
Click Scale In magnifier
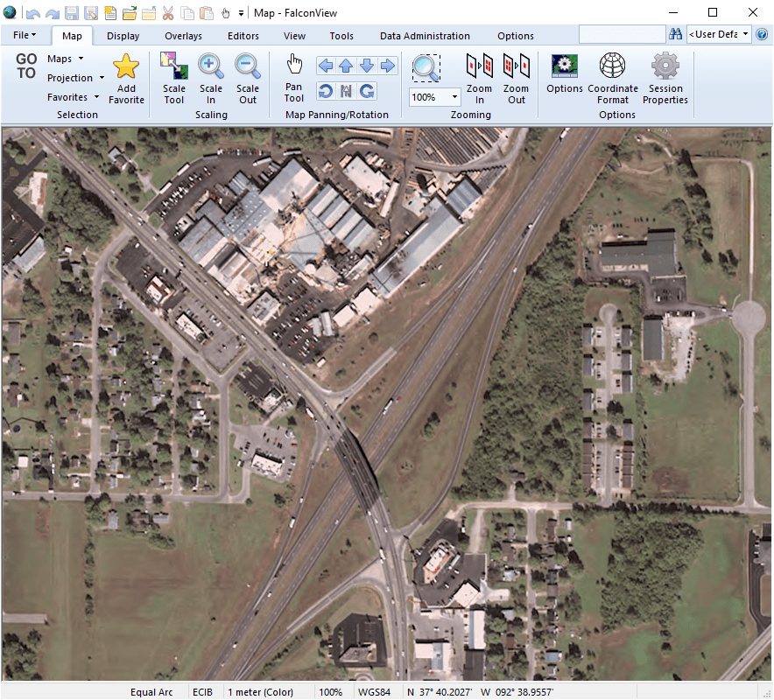[x=211, y=79]
